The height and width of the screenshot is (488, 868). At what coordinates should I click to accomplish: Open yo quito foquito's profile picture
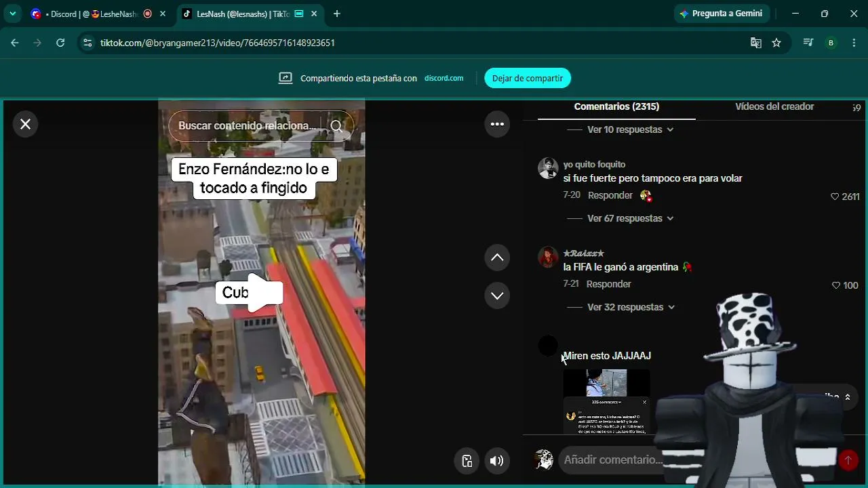click(x=548, y=168)
